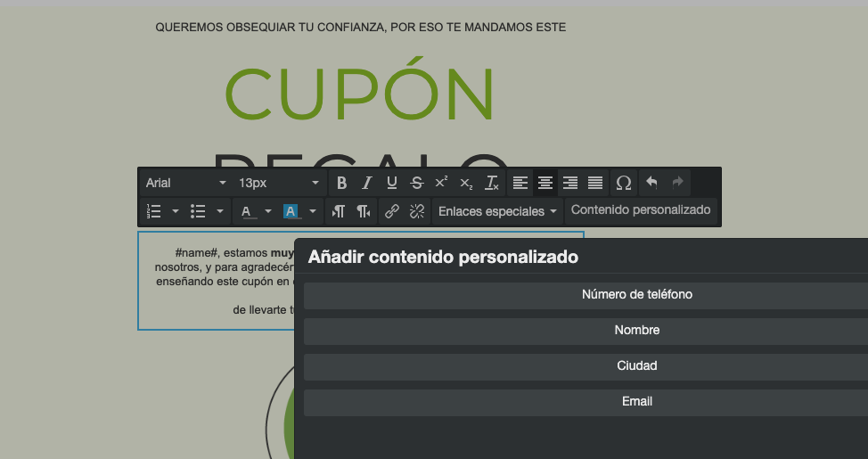The height and width of the screenshot is (459, 868).
Task: Select Nombre custom content option
Action: [636, 331]
